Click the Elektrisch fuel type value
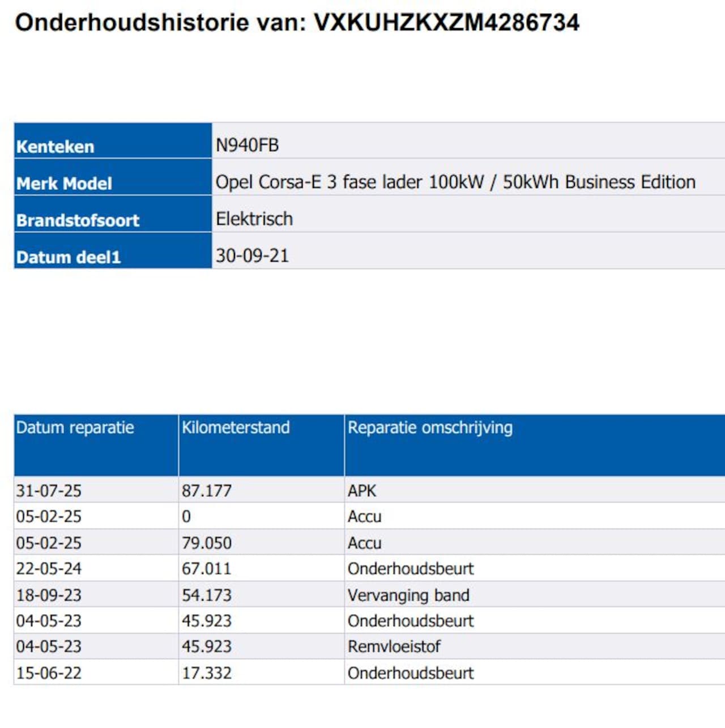The width and height of the screenshot is (725, 728). click(254, 219)
